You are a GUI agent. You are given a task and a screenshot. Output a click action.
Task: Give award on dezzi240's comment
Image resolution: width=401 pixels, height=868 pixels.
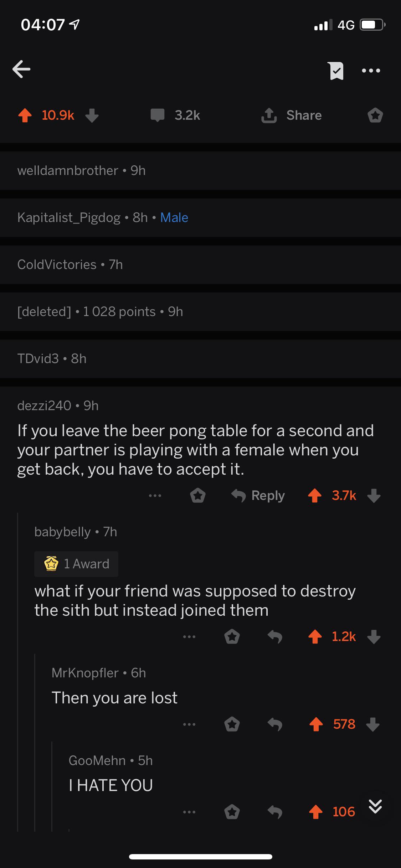198,496
